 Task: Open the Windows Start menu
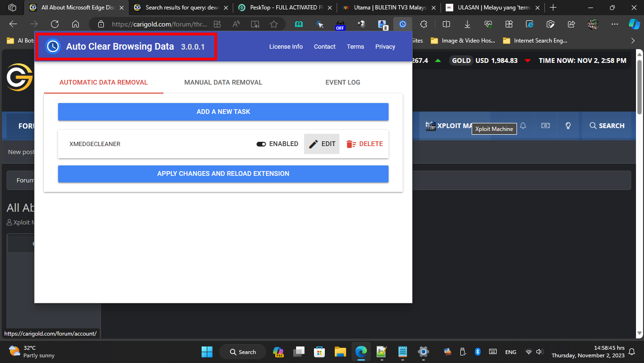[x=207, y=352]
